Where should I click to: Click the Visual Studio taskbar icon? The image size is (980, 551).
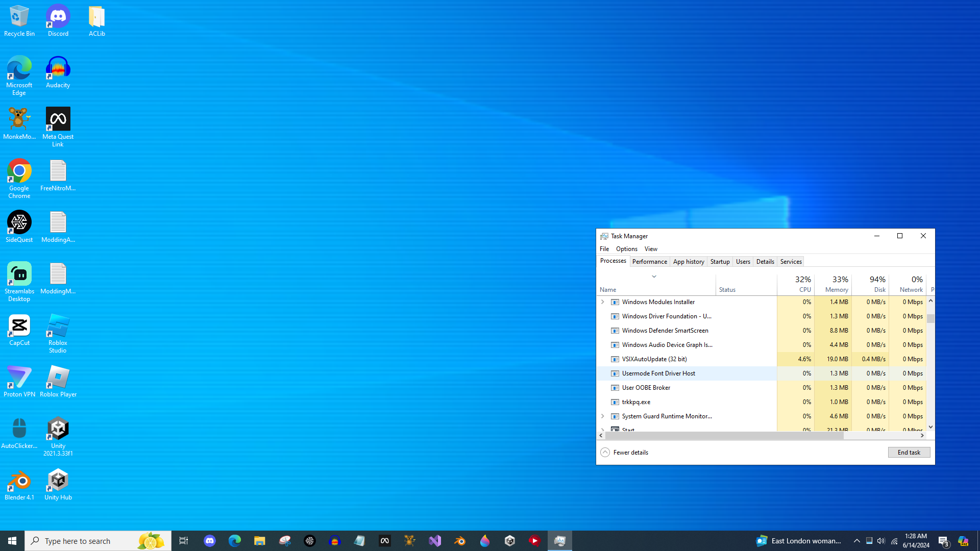[x=434, y=541]
